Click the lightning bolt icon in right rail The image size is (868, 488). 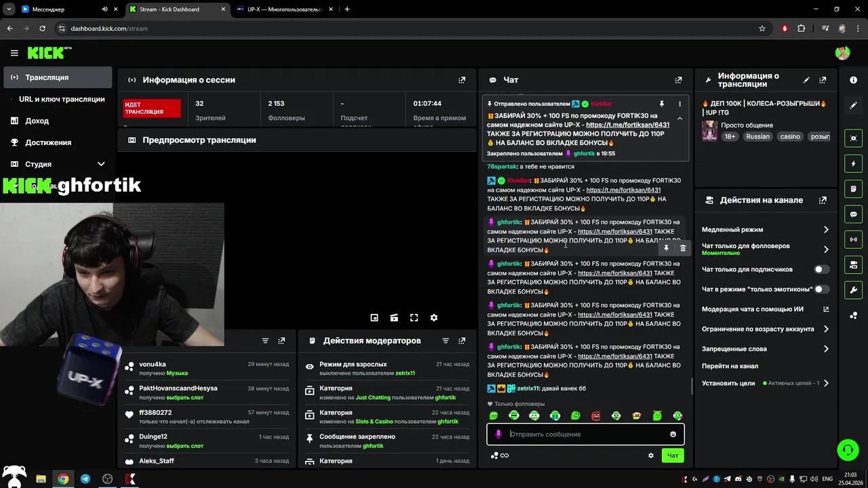tap(853, 164)
